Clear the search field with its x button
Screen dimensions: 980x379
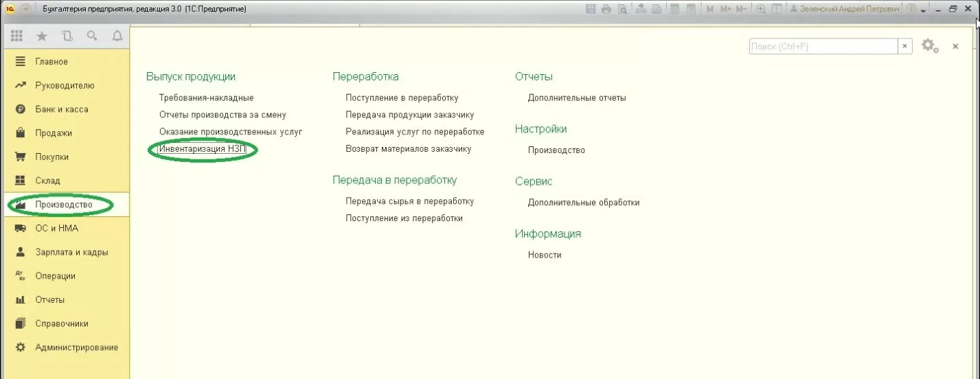point(905,46)
